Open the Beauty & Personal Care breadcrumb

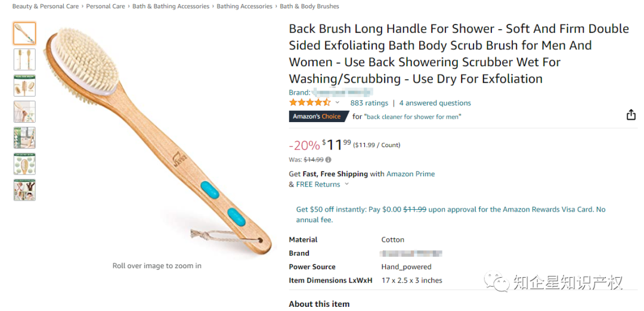coord(46,7)
